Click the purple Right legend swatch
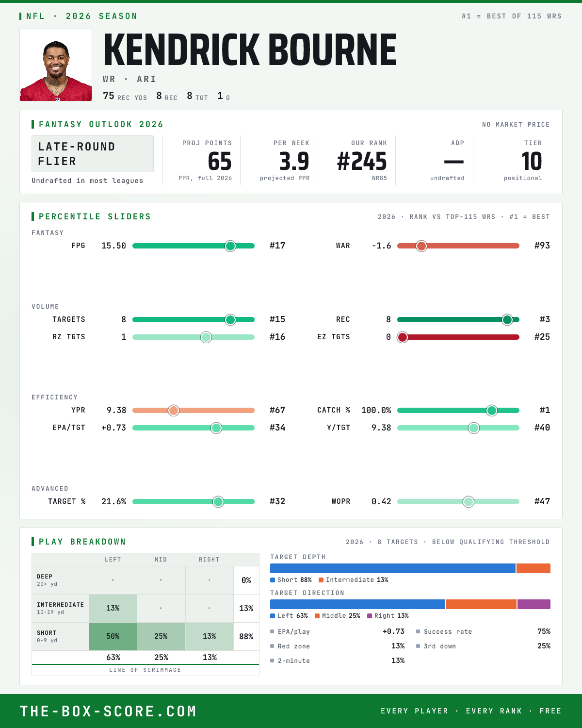This screenshot has width=582, height=728. (x=370, y=616)
